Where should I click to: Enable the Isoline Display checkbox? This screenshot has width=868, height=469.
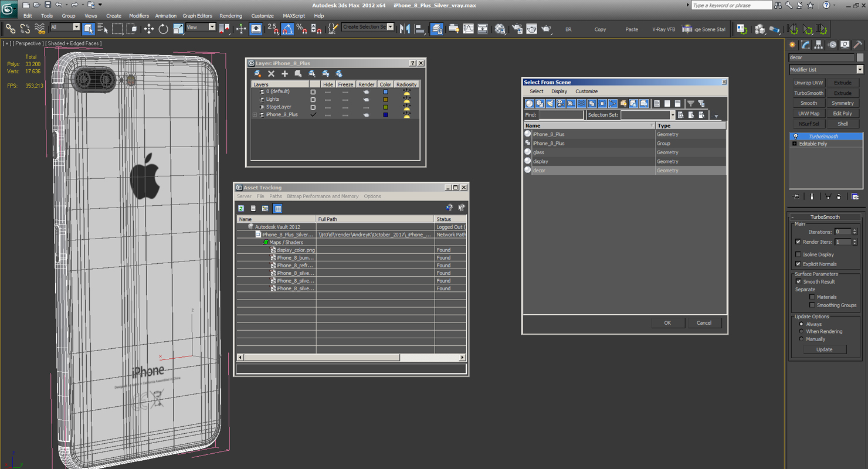click(798, 254)
